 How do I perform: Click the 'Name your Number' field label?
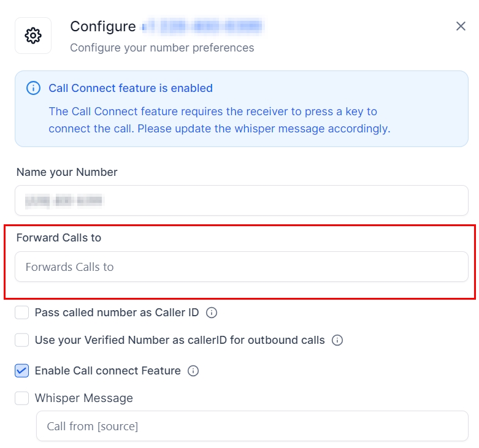coord(67,172)
